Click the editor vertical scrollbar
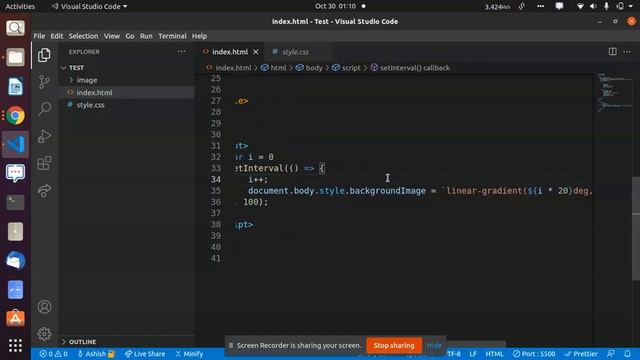Screen dimensions: 640x360 (x=636, y=229)
